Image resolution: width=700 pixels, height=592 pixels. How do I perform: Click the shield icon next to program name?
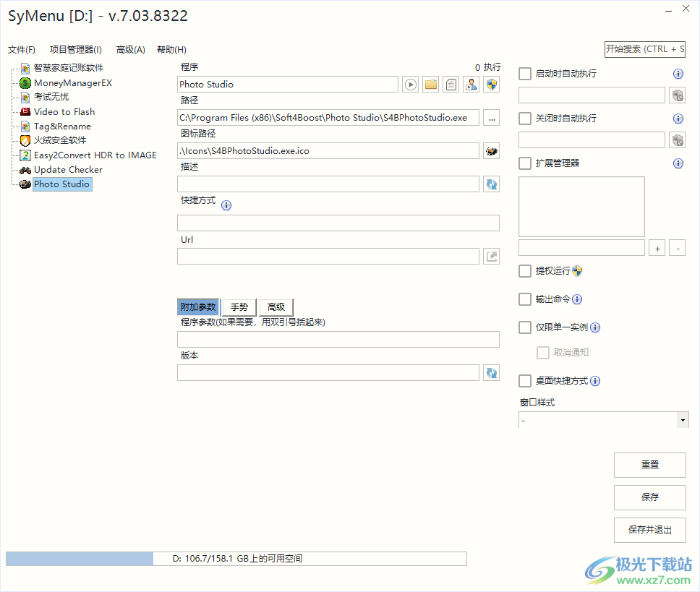[x=492, y=85]
